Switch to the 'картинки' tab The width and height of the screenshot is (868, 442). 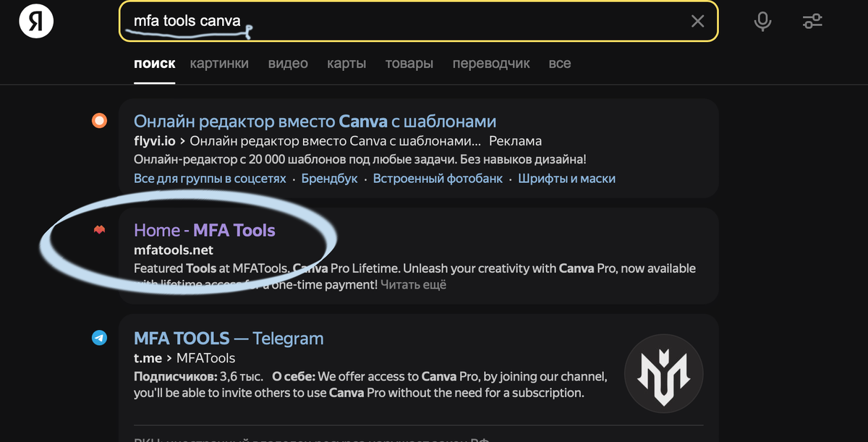(219, 64)
